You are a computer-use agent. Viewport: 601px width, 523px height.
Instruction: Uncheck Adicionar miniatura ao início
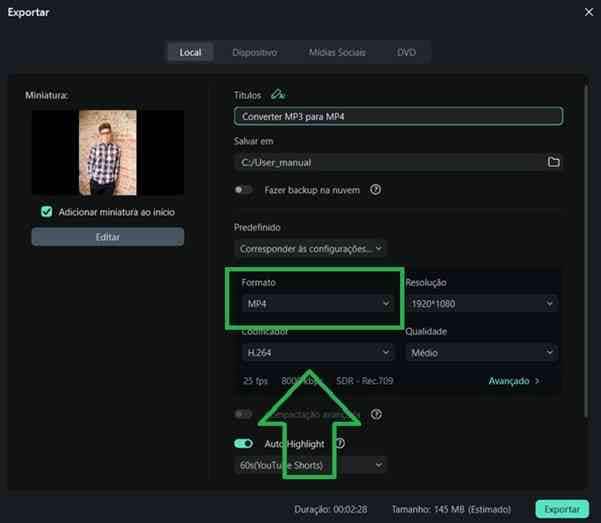[47, 212]
